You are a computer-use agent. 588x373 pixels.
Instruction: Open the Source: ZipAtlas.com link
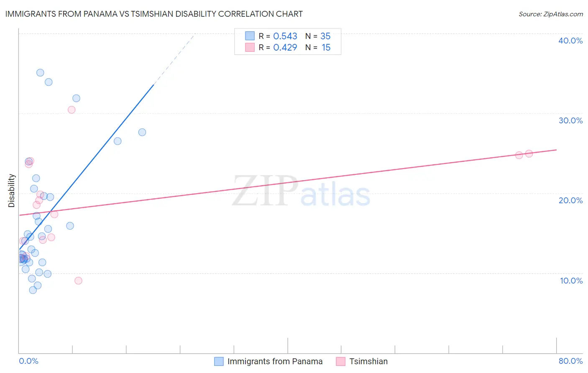(551, 14)
